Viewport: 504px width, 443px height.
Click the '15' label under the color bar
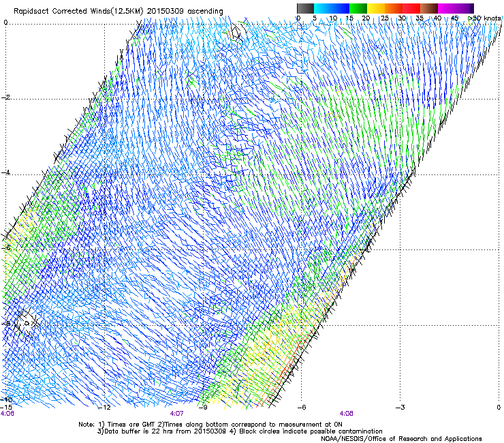[349, 18]
